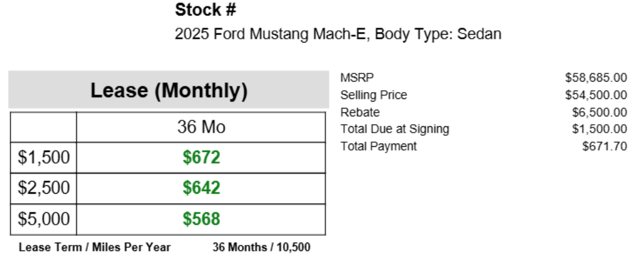Click the $54,500.00 selling price value
644x260 pixels.
pos(596,95)
